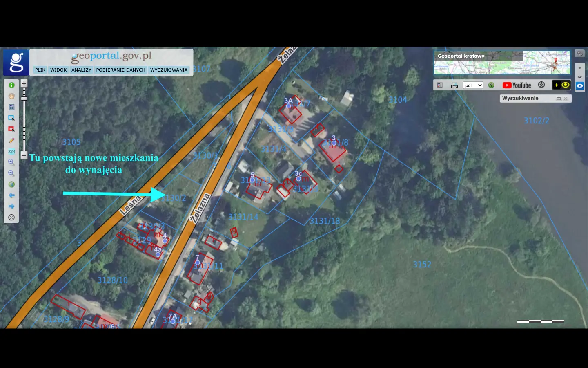Open the WIDOK menu
The image size is (588, 368).
58,70
